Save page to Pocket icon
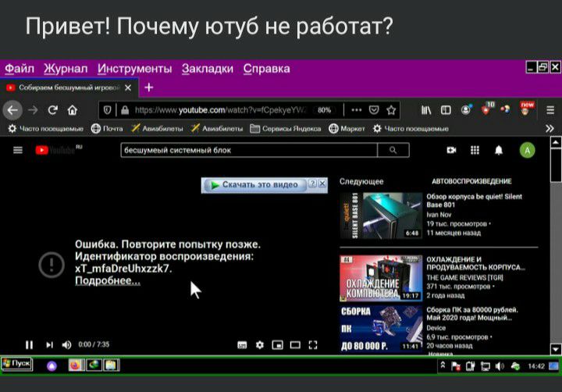 coord(374,110)
